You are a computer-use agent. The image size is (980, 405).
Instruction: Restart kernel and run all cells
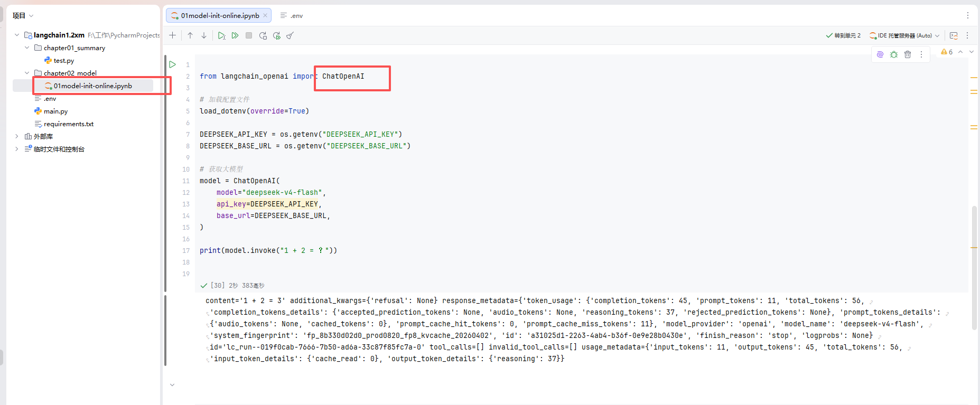coord(276,35)
